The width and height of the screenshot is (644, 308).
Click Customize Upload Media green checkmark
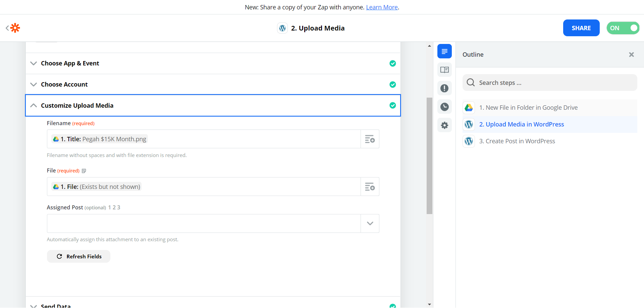[x=392, y=105]
